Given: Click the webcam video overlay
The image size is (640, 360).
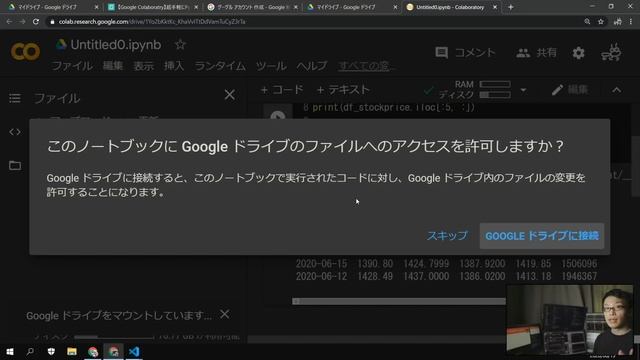Looking at the screenshot, I should (570, 320).
